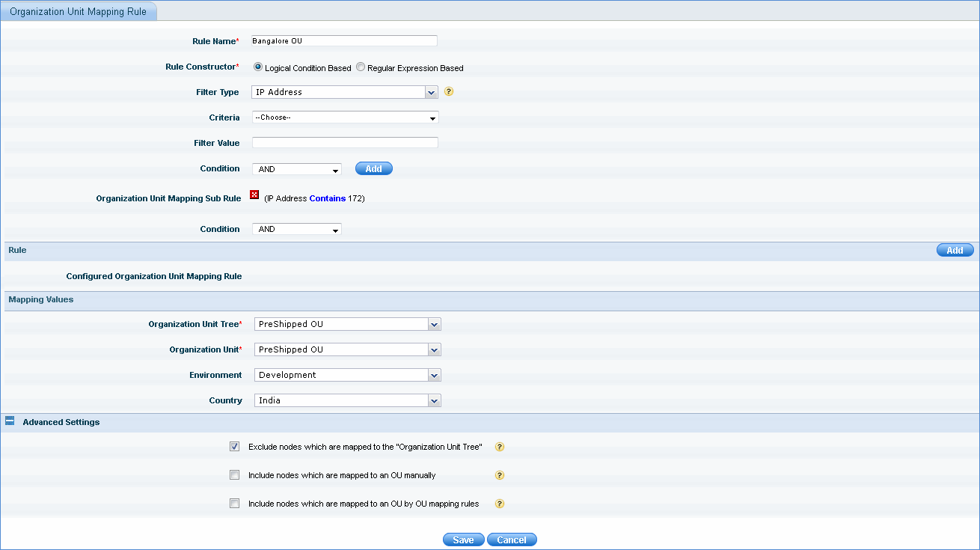Open help for manually mapped nodes option

pos(500,475)
